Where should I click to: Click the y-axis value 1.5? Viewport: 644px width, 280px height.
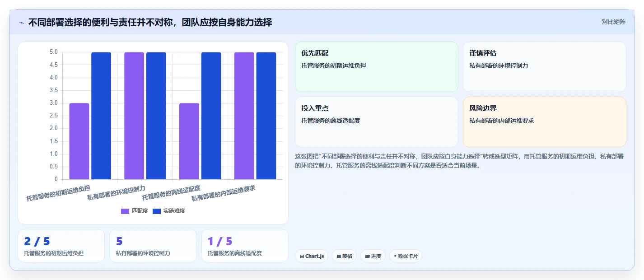54,141
